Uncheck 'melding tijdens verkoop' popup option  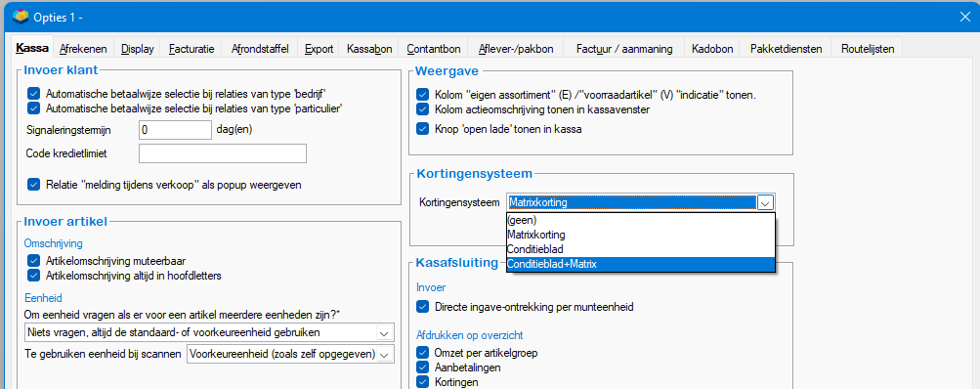(x=34, y=185)
